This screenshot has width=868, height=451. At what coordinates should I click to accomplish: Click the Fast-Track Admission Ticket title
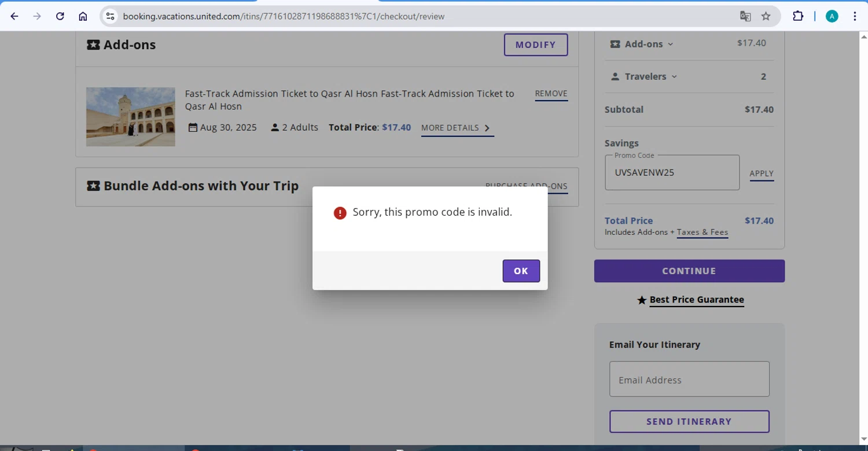click(x=350, y=100)
